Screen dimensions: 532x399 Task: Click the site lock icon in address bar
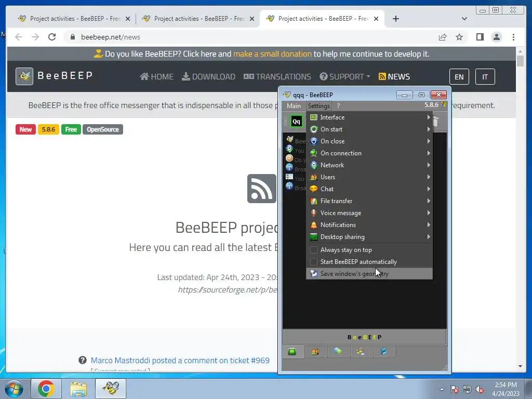pos(73,37)
